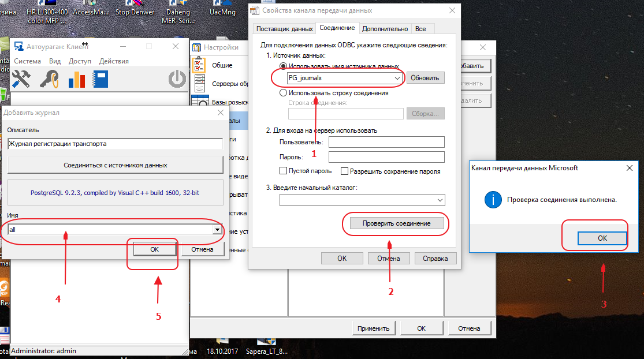
Task: Click the gray power button icon
Action: 177,78
